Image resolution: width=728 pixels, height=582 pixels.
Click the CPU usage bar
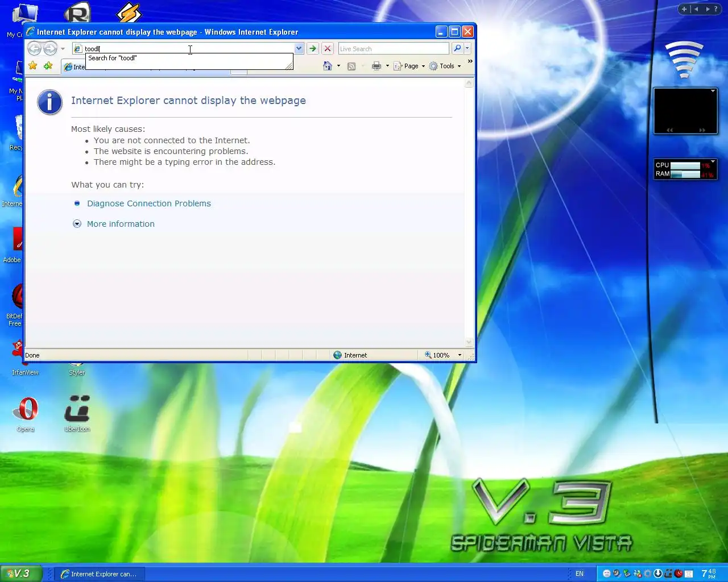(x=685, y=165)
